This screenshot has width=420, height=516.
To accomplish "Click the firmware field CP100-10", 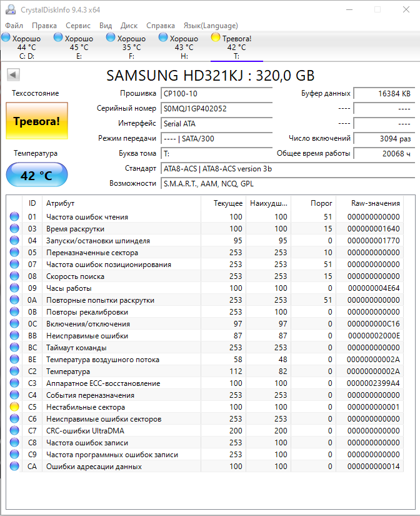I will [x=217, y=93].
